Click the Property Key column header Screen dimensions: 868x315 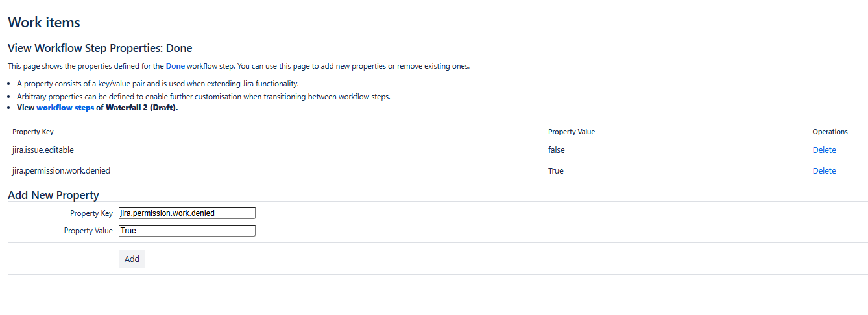33,132
